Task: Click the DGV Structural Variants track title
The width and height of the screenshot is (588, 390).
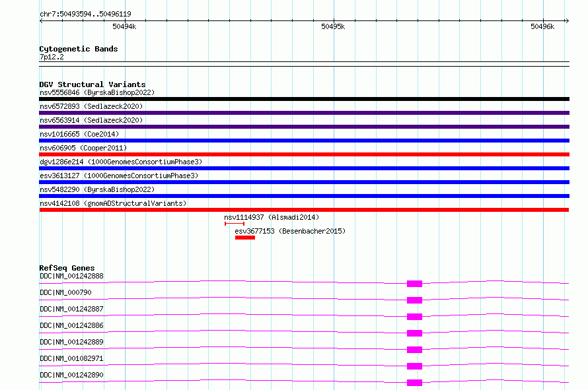Action: point(92,84)
